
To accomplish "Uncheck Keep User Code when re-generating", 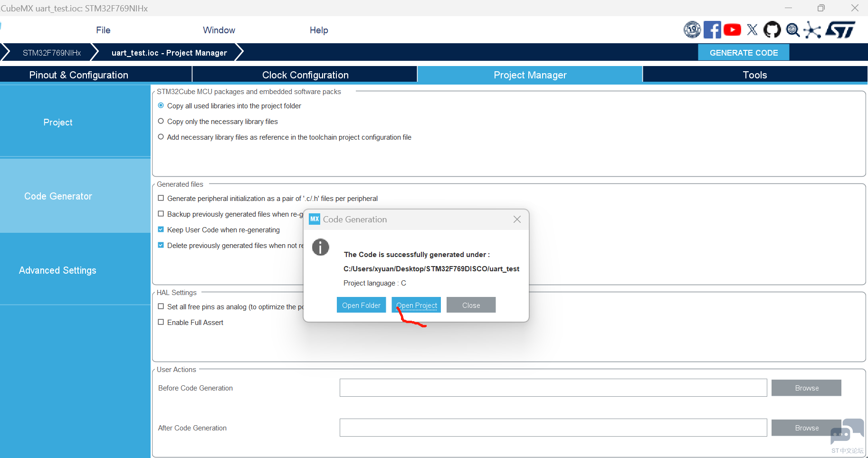I will pos(161,229).
